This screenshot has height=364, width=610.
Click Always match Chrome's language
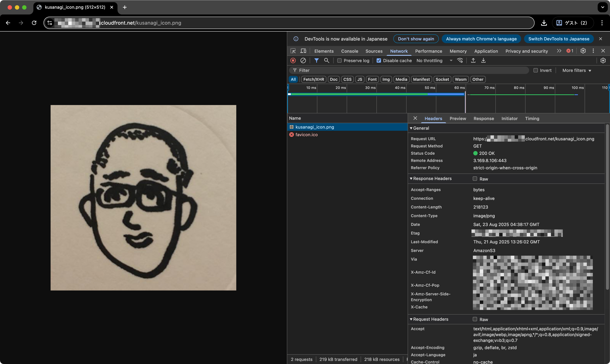pos(481,39)
